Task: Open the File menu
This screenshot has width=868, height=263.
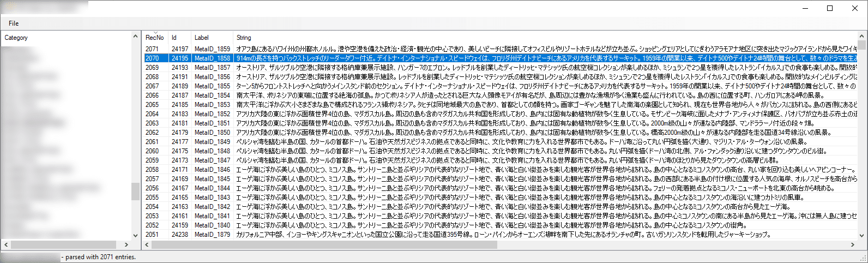Action: coord(14,23)
